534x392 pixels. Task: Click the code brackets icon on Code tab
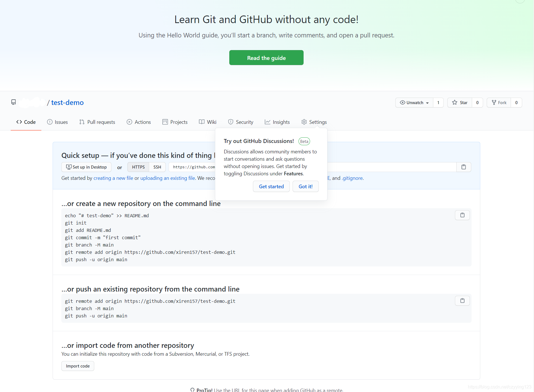point(19,122)
